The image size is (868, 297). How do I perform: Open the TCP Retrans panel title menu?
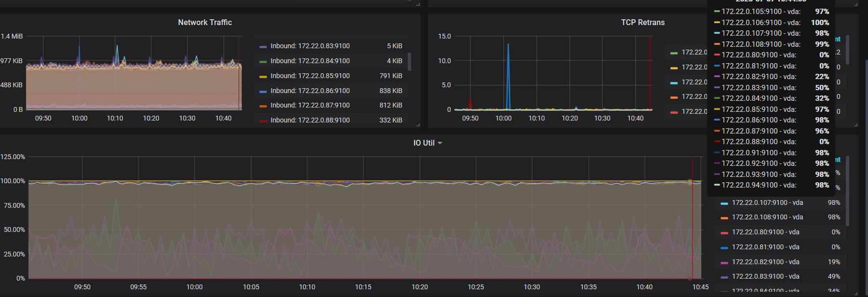point(642,23)
